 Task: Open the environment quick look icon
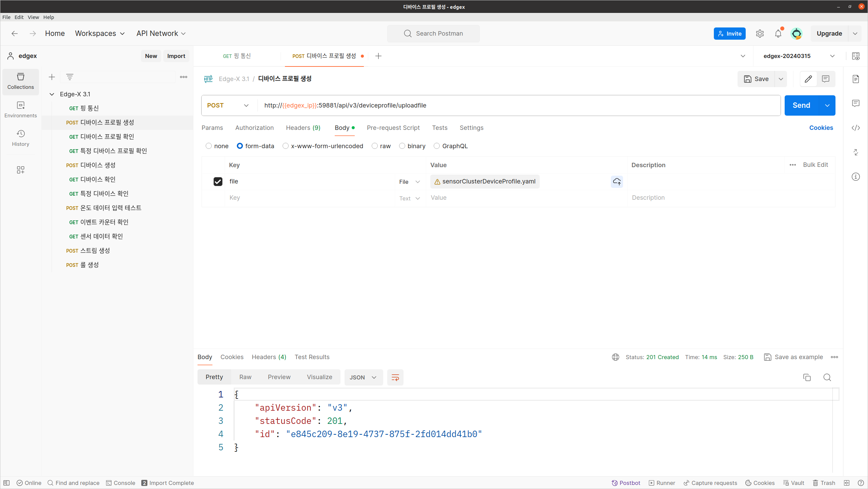click(856, 56)
